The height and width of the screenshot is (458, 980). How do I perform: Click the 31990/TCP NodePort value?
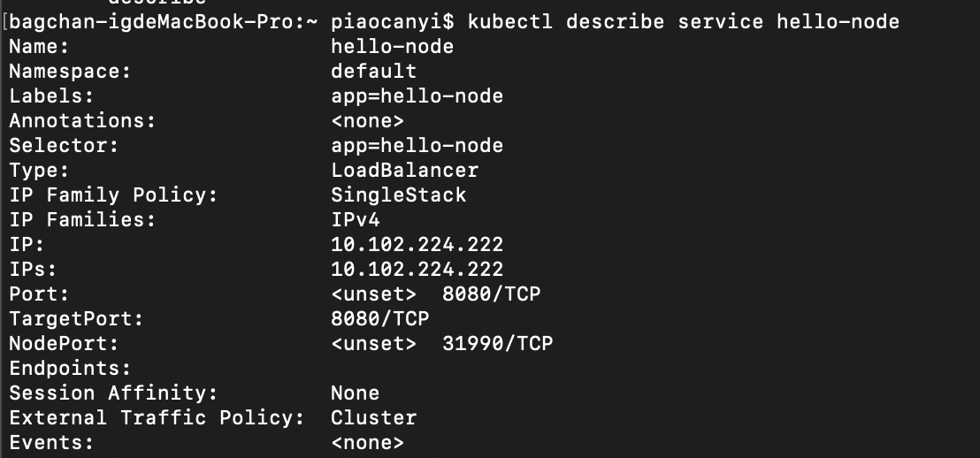497,344
